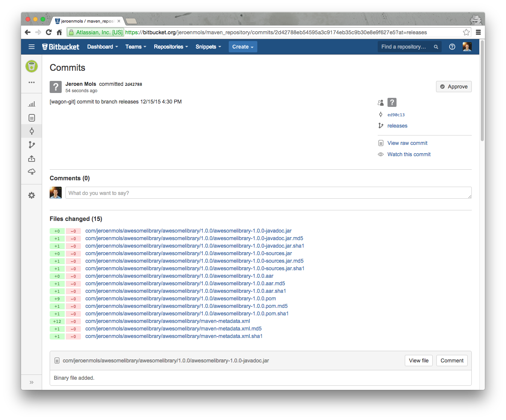Screen dimensions: 506x420
Task: Click Jeroen Mols author name
Action: point(81,84)
